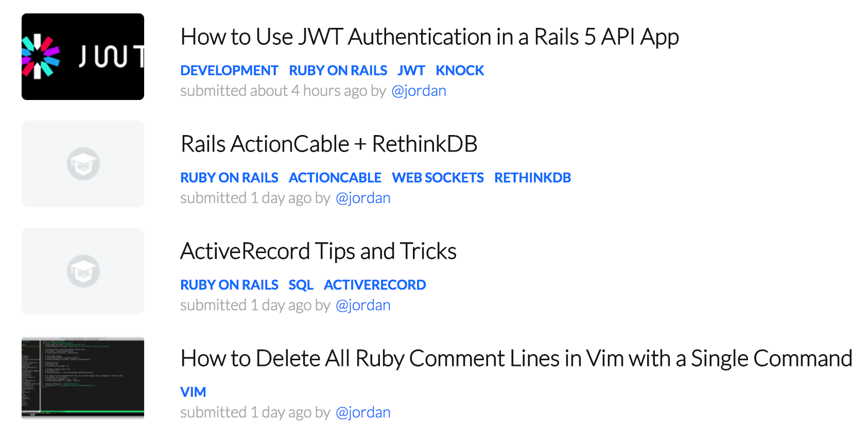868x435 pixels.
Task: Open 'How to Use JWT Authentication' article
Action: click(429, 37)
